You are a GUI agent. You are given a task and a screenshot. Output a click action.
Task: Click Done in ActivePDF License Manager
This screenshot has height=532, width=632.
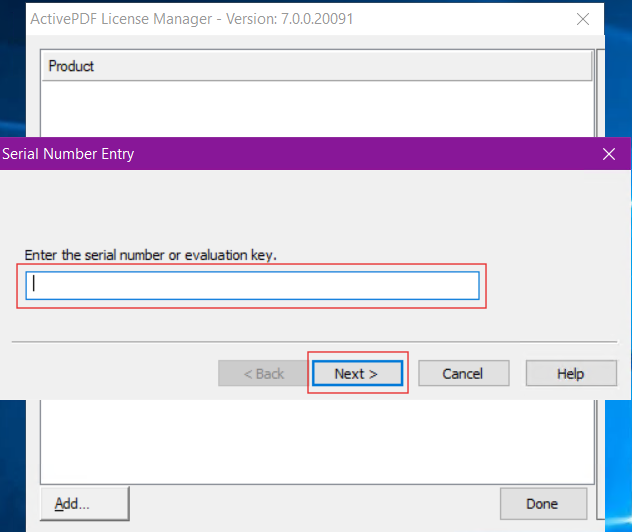(x=543, y=504)
